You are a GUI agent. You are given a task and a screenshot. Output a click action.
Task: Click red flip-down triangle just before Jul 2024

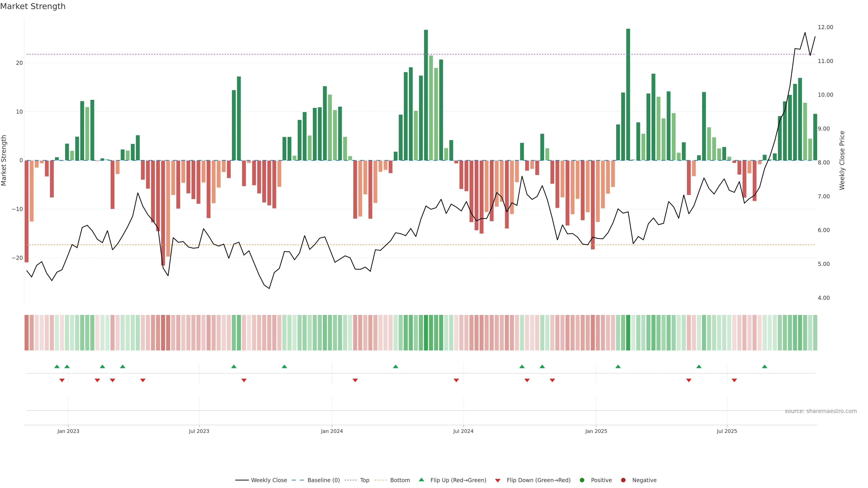456,380
